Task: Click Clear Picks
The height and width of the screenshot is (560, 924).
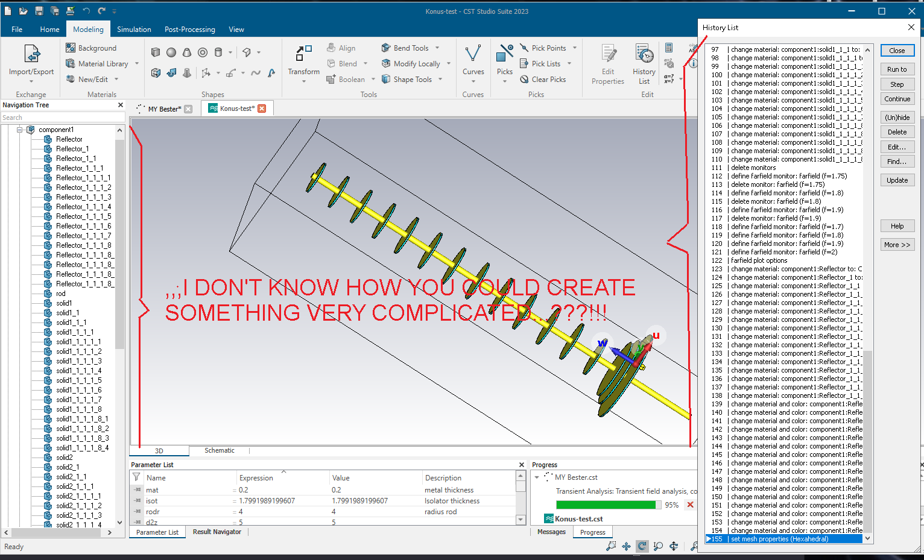Action: coord(543,79)
